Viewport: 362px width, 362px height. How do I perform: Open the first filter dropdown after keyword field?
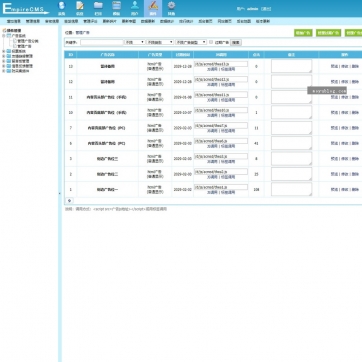pyautogui.click(x=135, y=42)
